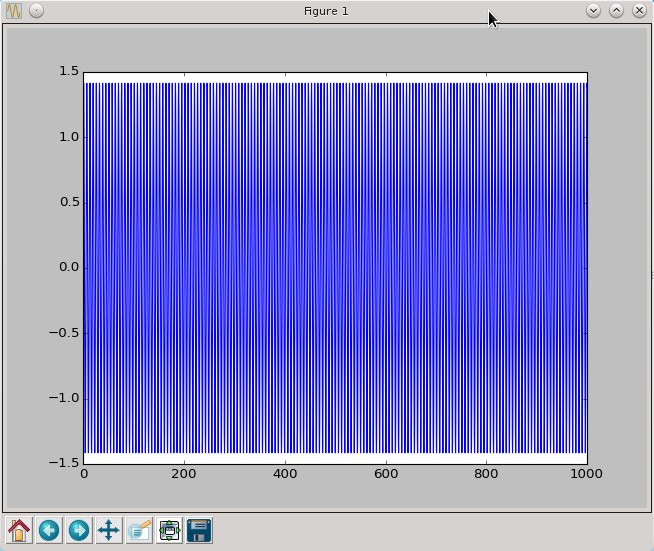Click the 600 label on the x-axis
Image resolution: width=654 pixels, height=551 pixels.
tap(385, 475)
